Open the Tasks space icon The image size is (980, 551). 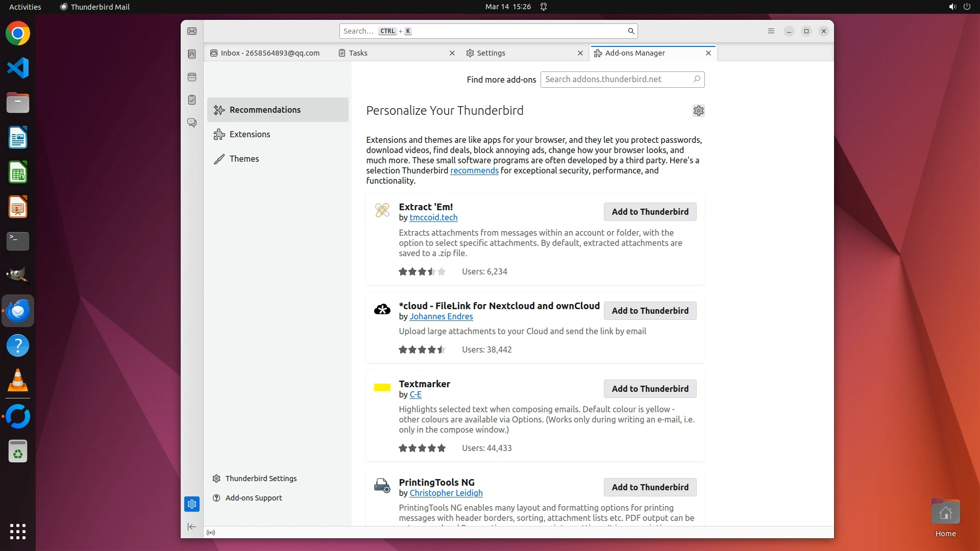192,100
